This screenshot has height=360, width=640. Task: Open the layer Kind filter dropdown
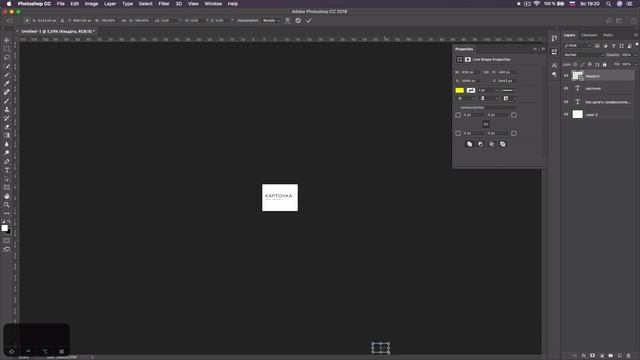click(x=577, y=46)
